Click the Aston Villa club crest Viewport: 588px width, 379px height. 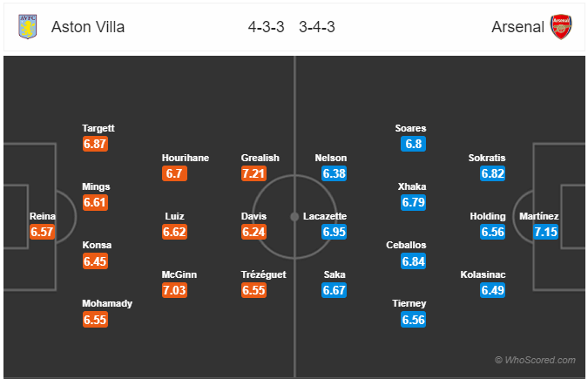pos(28,27)
